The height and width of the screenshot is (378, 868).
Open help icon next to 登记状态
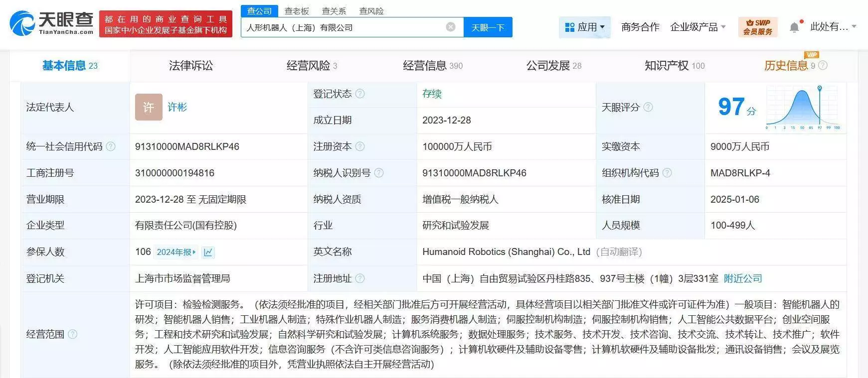tap(360, 94)
